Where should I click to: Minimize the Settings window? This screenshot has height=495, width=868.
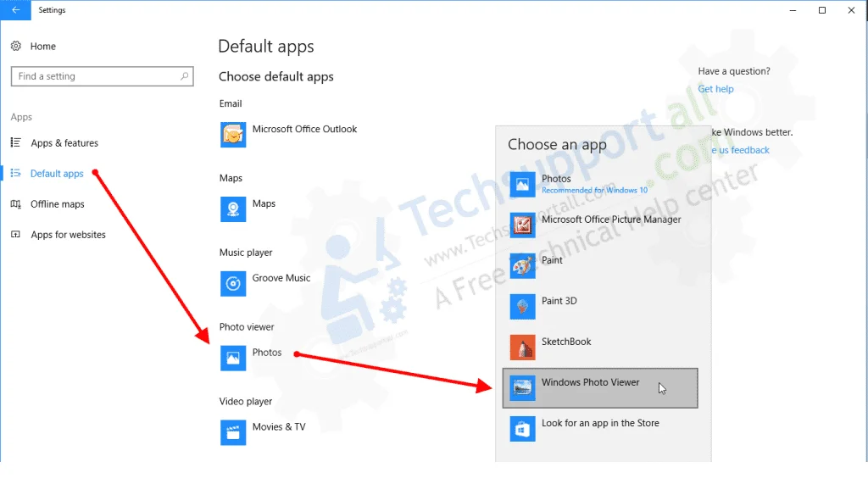click(x=793, y=10)
